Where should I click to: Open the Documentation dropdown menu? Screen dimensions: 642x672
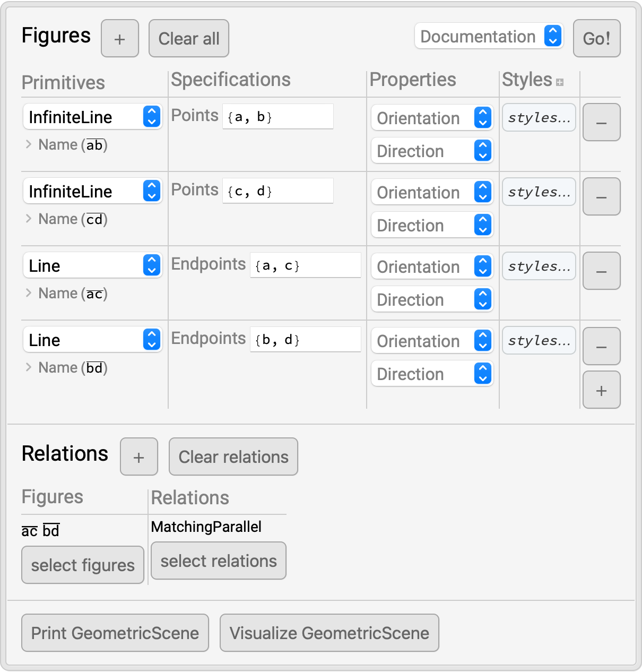[488, 37]
